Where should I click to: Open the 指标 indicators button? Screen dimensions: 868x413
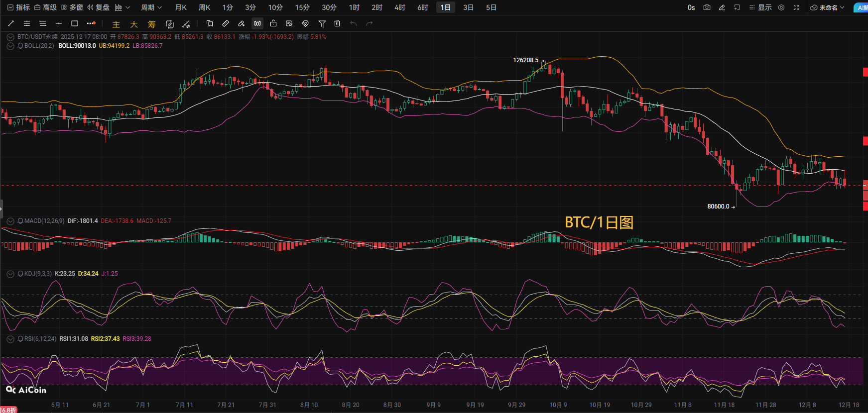click(18, 7)
